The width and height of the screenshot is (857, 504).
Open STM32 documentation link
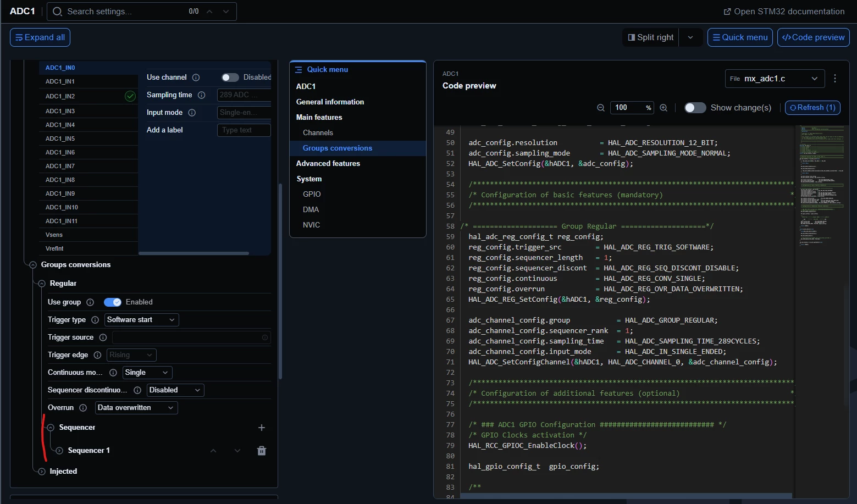(784, 12)
